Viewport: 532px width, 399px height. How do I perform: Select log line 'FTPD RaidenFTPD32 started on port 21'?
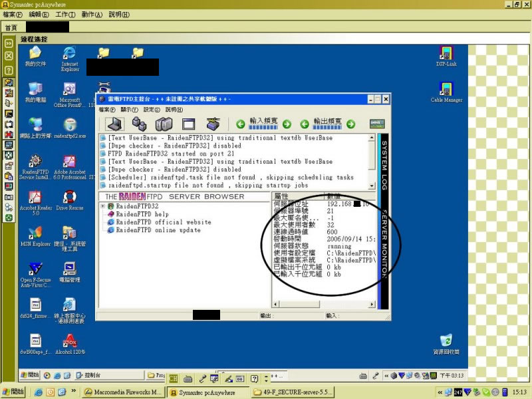171,154
